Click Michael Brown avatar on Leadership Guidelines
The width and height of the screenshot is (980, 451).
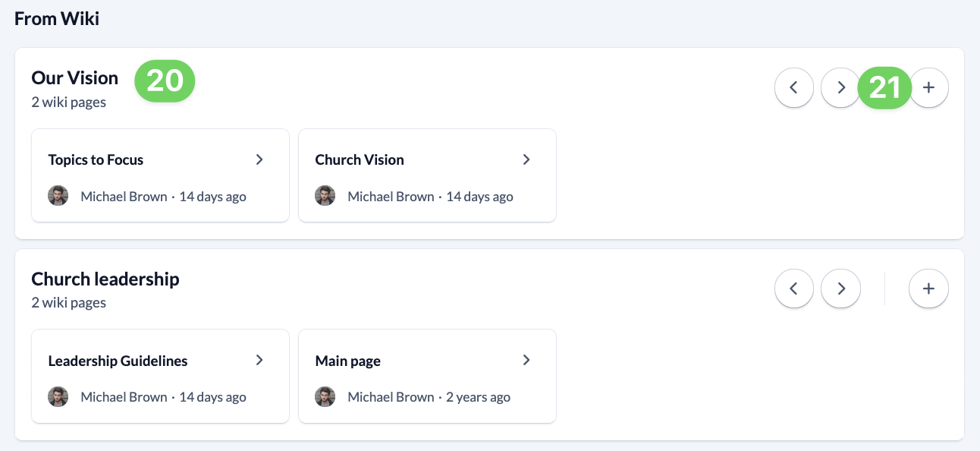(x=58, y=397)
